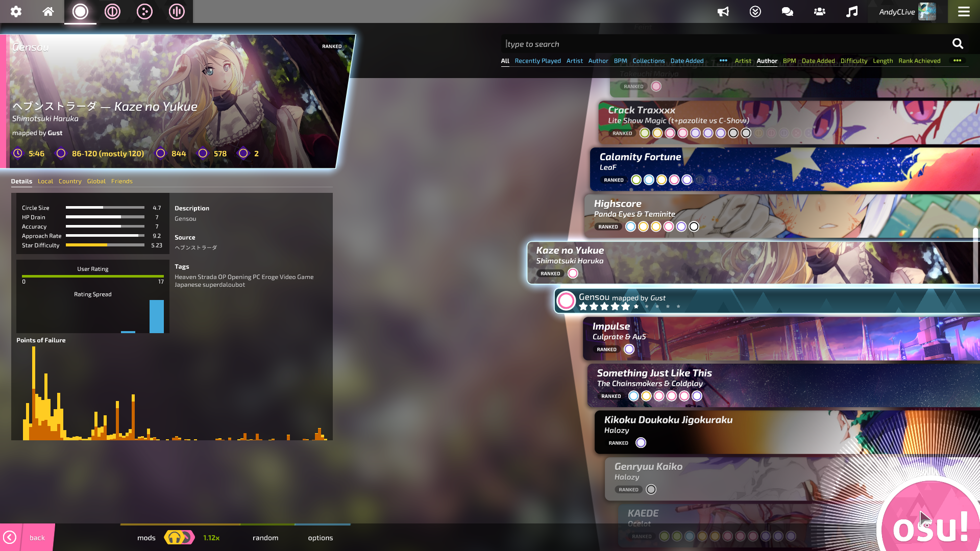
Task: Select the osu!catch ruleset
Action: (145, 11)
